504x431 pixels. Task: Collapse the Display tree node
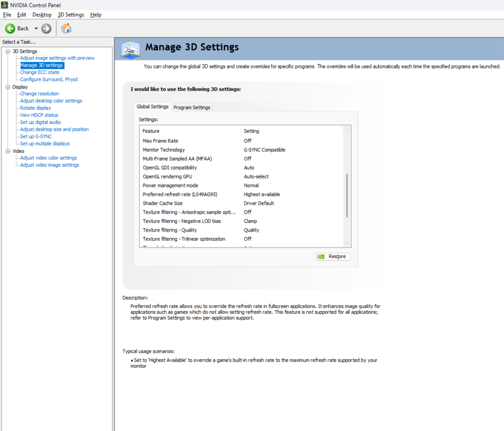pos(7,87)
